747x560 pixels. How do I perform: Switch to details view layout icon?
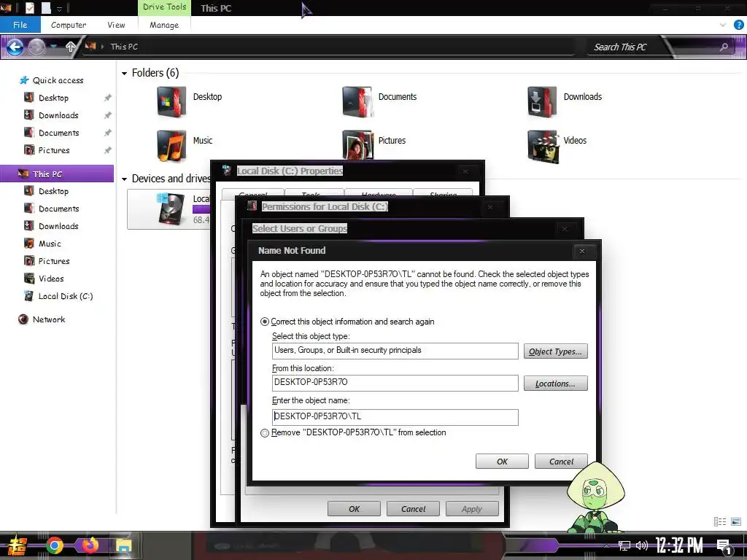tap(720, 522)
